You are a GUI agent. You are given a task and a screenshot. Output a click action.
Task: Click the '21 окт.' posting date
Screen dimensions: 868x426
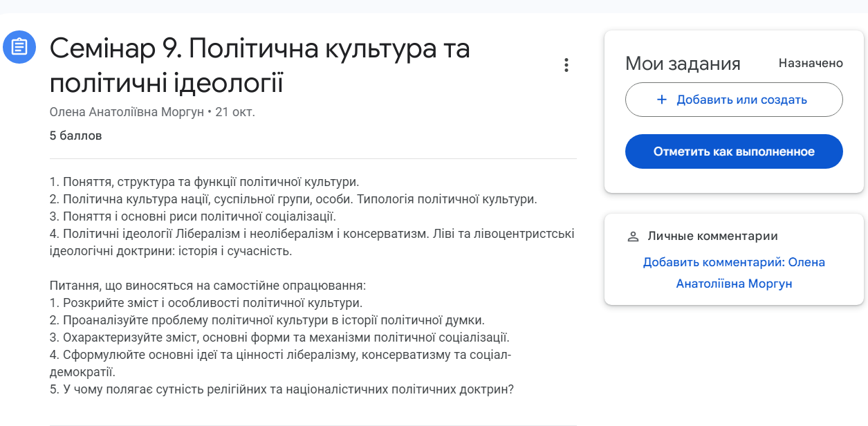coord(235,112)
